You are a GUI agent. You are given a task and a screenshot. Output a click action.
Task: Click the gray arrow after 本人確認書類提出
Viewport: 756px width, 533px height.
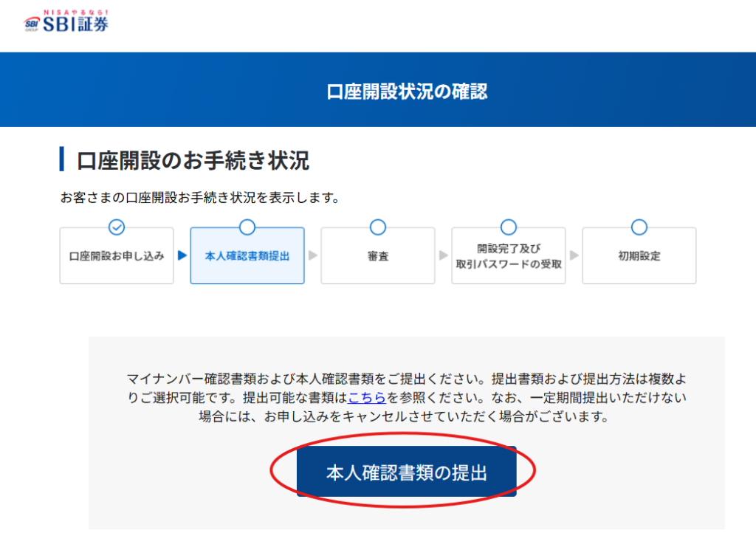click(313, 256)
